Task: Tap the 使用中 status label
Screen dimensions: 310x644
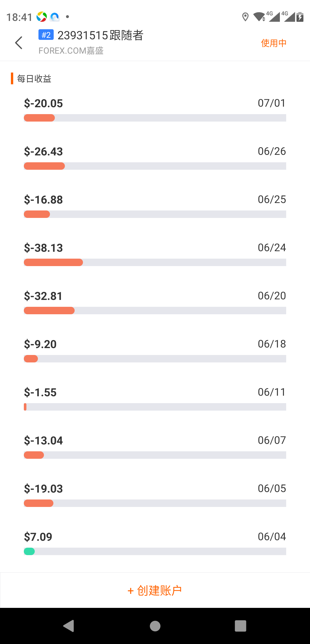Action: [x=274, y=43]
